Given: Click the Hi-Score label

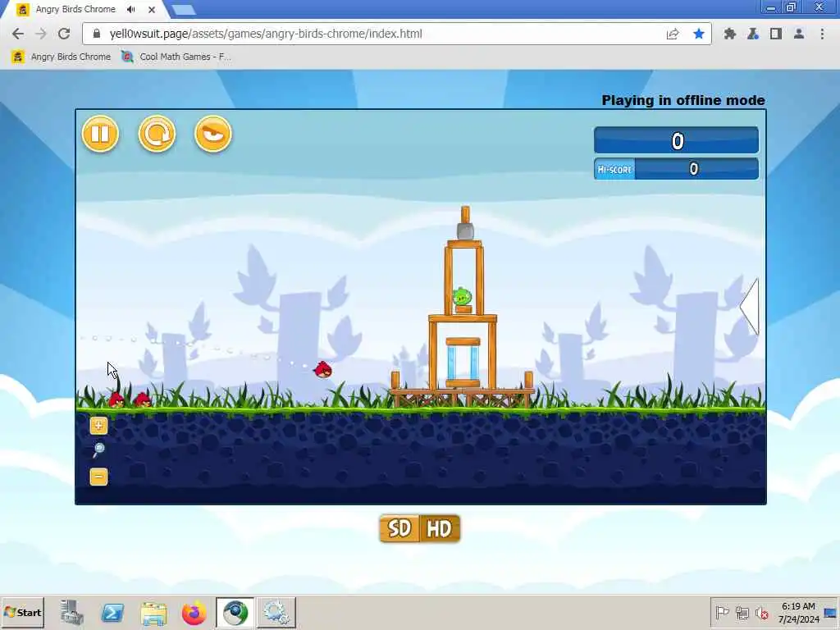Looking at the screenshot, I should (614, 169).
